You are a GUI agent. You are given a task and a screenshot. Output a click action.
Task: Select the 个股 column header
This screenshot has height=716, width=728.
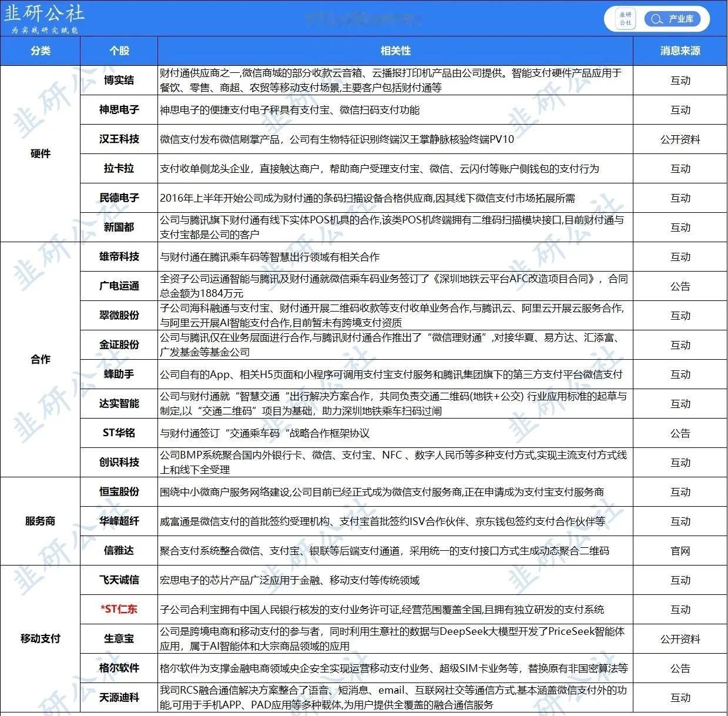click(119, 51)
